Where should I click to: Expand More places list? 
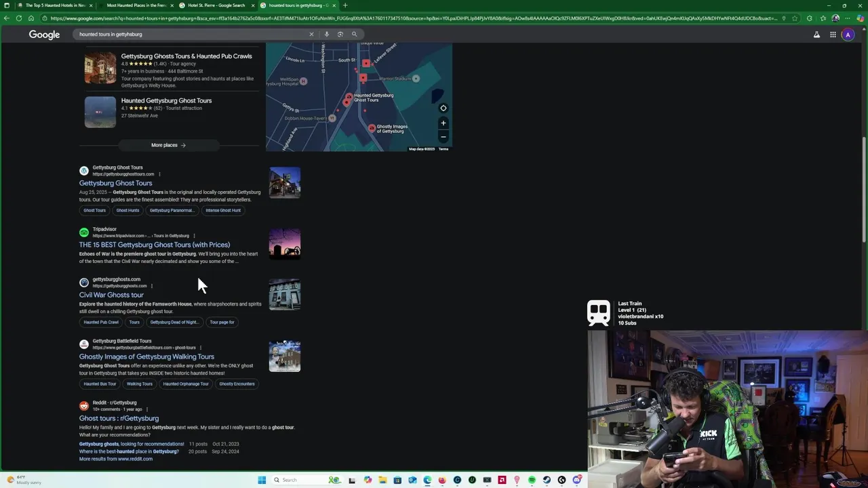pyautogui.click(x=169, y=145)
